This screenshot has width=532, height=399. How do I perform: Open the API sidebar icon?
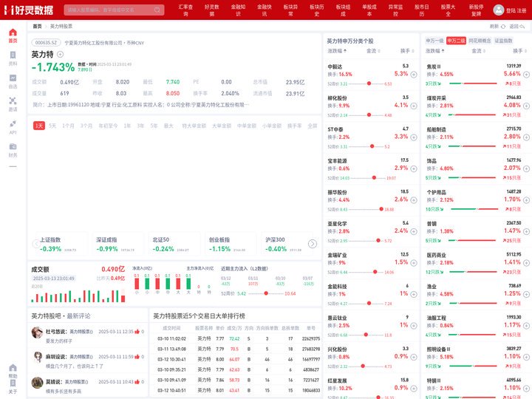[13, 124]
